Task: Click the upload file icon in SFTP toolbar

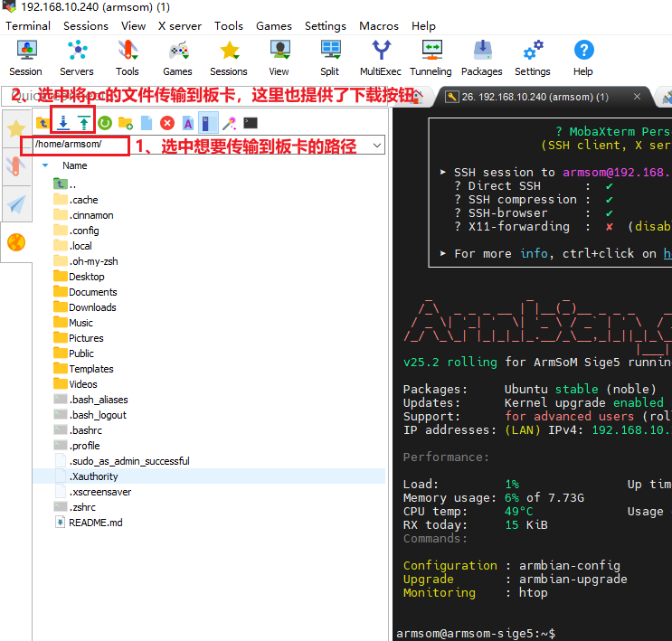Action: pos(84,122)
